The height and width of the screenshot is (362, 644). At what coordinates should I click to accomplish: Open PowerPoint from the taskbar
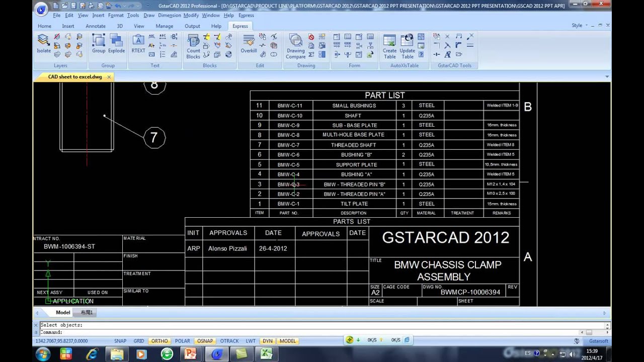190,354
